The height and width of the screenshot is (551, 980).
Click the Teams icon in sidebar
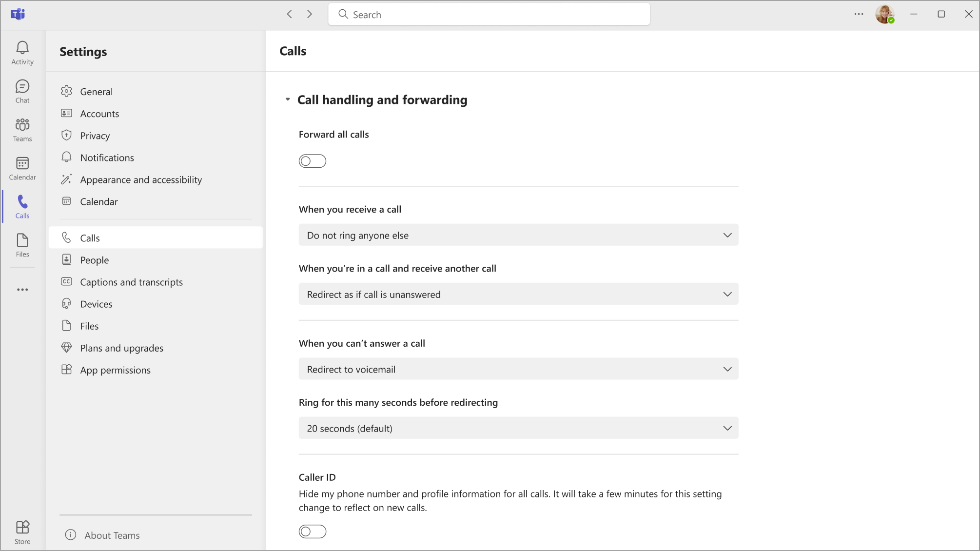click(22, 129)
